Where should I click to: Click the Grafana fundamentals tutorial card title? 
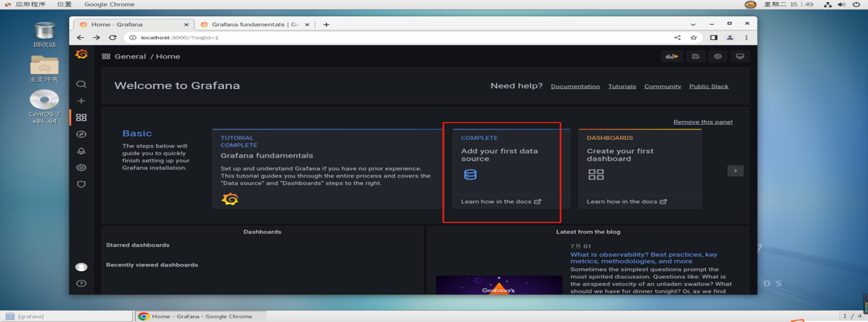[267, 155]
